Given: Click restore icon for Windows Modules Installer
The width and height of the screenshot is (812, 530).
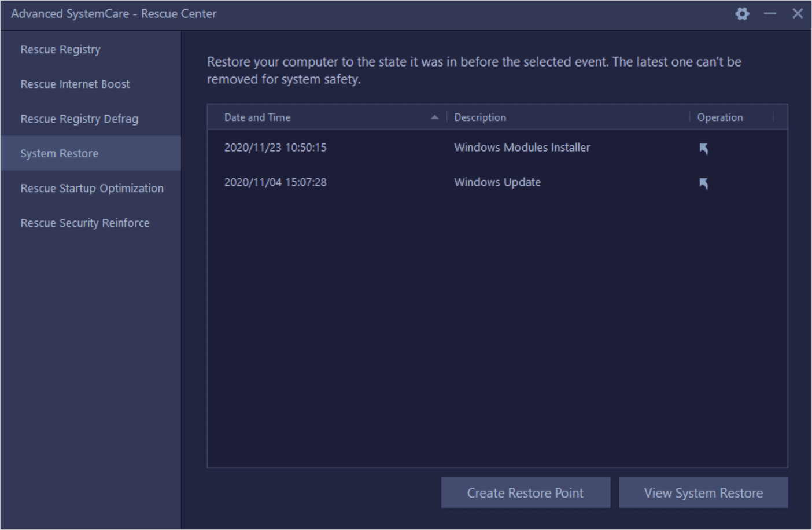Looking at the screenshot, I should point(703,149).
